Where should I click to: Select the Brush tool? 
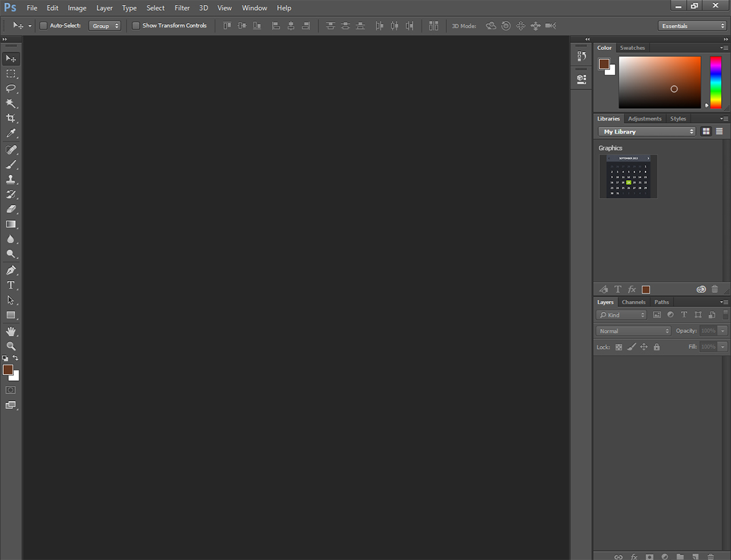click(11, 165)
